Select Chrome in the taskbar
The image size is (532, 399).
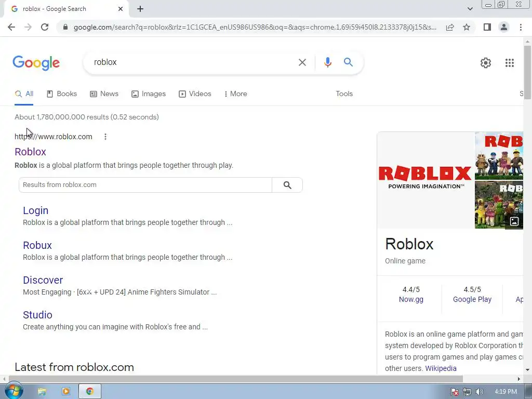89,392
